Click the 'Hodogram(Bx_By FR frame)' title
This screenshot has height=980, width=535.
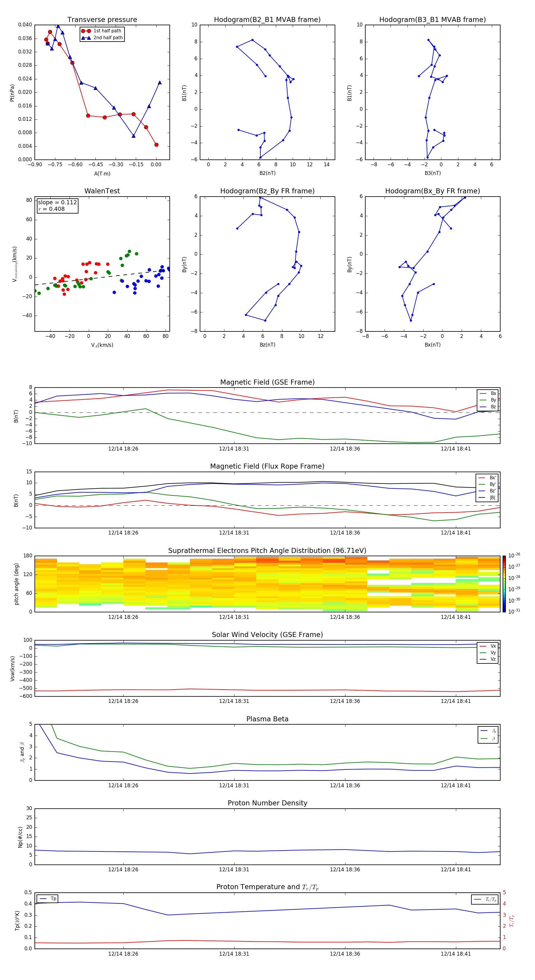tap(432, 191)
